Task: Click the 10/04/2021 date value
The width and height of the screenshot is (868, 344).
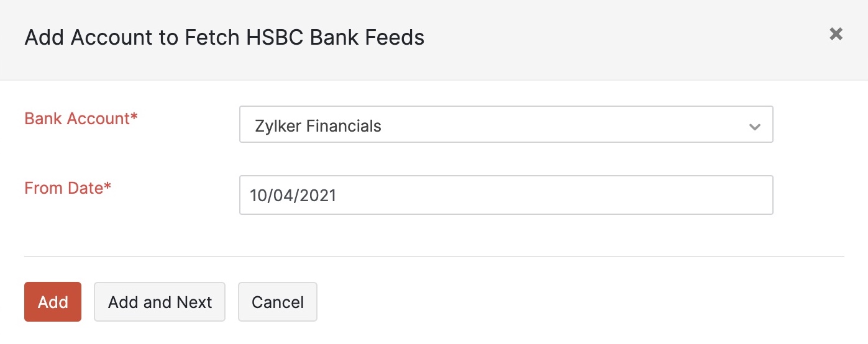Action: [293, 196]
